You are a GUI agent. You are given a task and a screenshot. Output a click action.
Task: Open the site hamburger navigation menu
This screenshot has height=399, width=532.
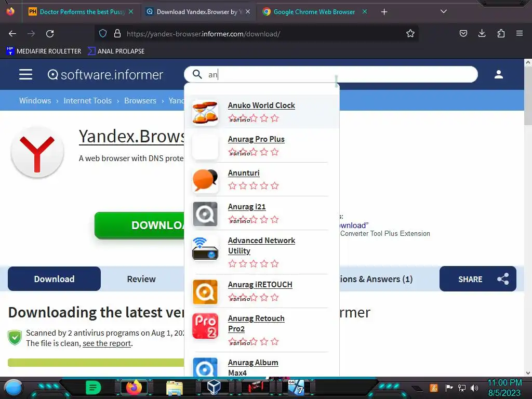coord(26,74)
